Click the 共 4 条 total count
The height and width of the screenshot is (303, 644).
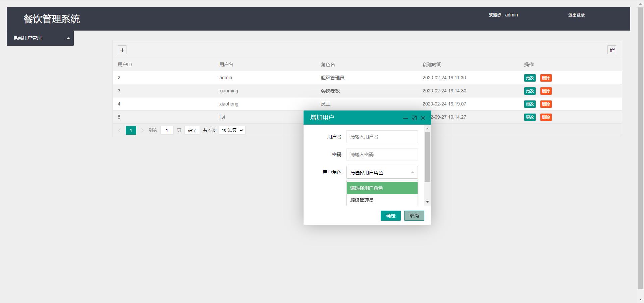pyautogui.click(x=209, y=130)
